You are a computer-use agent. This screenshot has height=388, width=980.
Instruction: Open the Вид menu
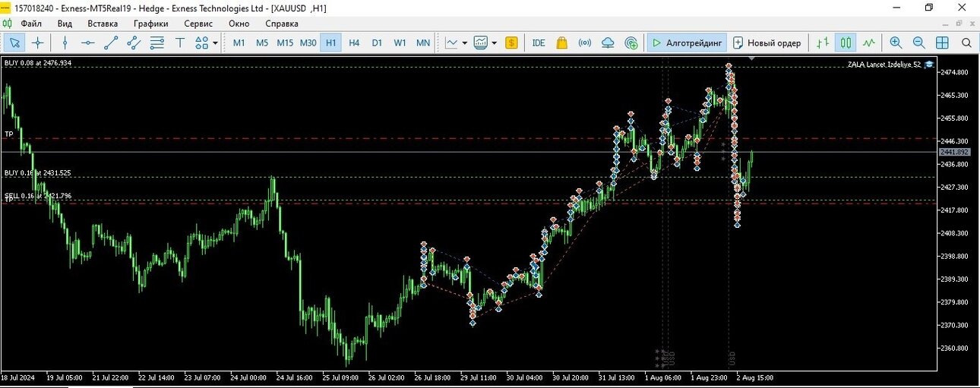65,24
